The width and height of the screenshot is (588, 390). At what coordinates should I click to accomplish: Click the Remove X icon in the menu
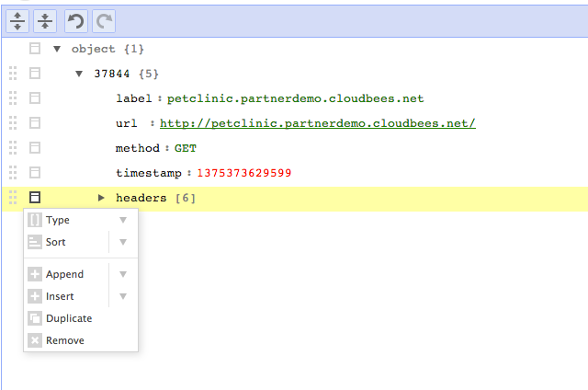pos(35,340)
